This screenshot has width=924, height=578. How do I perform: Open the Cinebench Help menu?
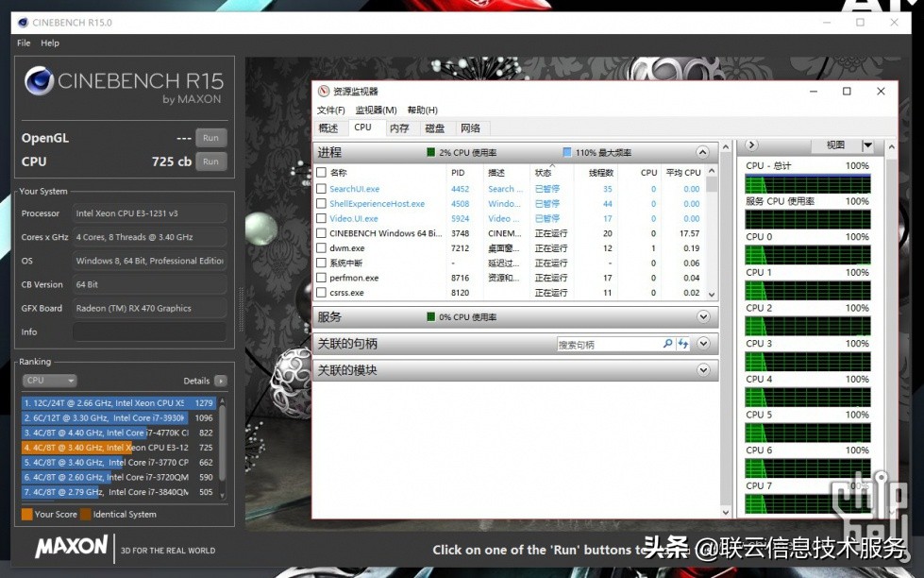coord(50,42)
